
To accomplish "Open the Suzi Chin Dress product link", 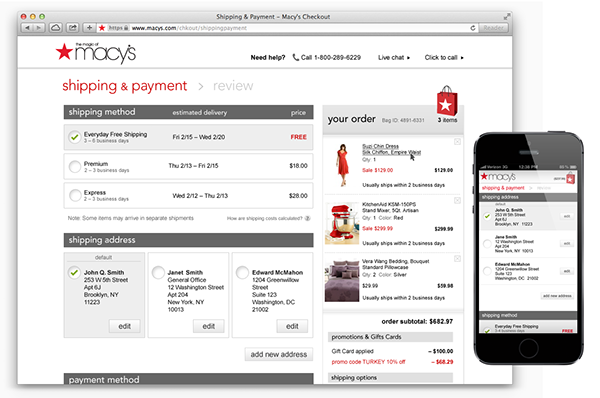I will (x=391, y=149).
